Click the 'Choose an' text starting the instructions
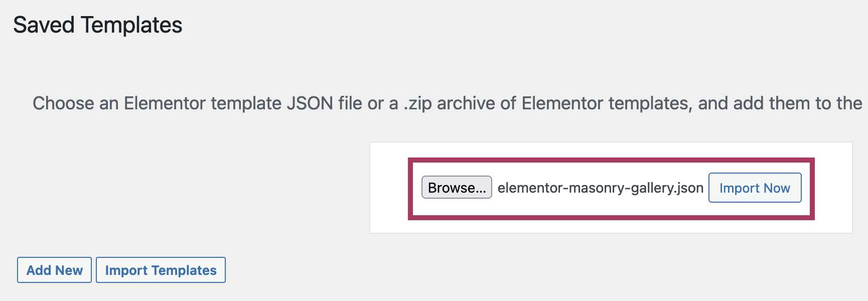The height and width of the screenshot is (301, 868). coord(75,103)
